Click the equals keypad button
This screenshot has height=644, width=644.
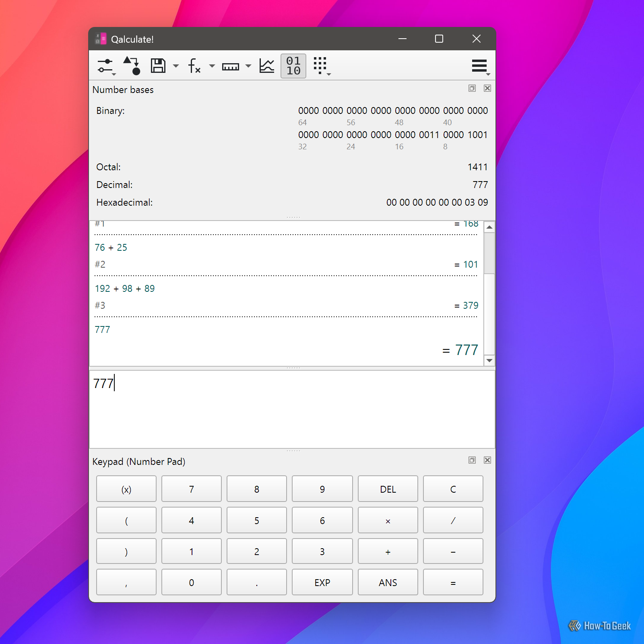(x=453, y=582)
